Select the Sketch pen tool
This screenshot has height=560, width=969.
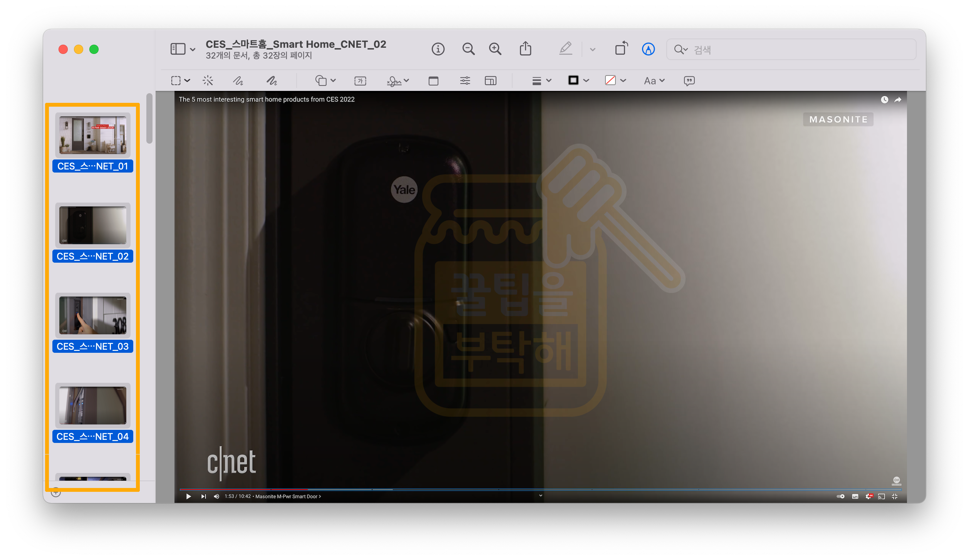click(238, 81)
